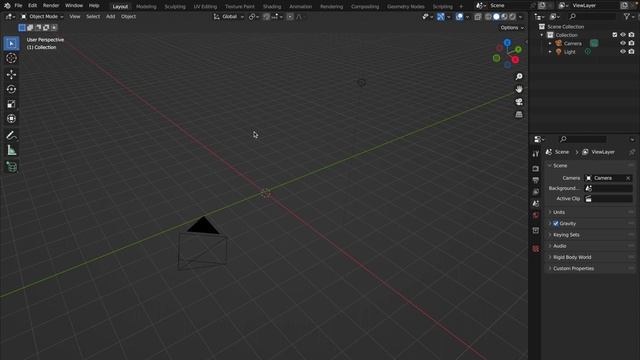
Task: Open the Tool properties tab
Action: 536,154
